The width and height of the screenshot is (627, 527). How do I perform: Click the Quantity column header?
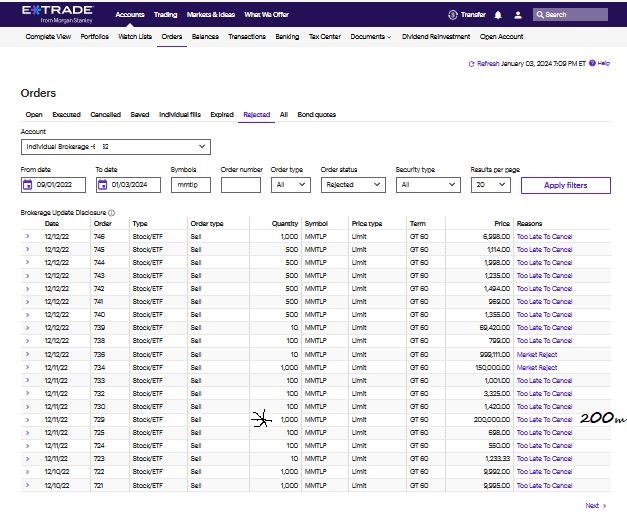285,224
